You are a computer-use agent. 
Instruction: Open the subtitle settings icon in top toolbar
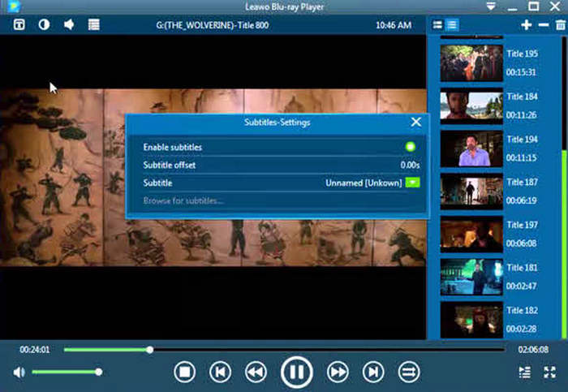point(19,24)
